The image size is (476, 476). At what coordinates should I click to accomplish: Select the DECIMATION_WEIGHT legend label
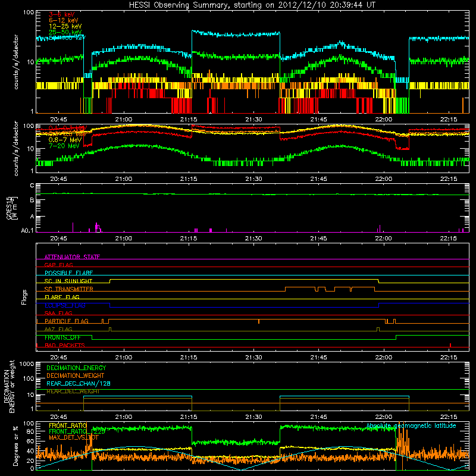(76, 376)
